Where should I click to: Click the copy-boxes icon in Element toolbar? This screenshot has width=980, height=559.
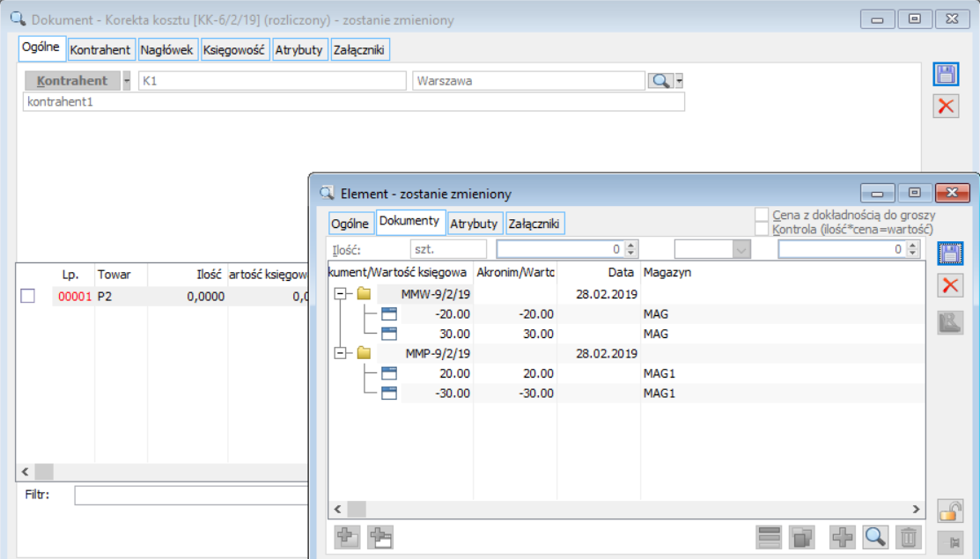click(802, 537)
